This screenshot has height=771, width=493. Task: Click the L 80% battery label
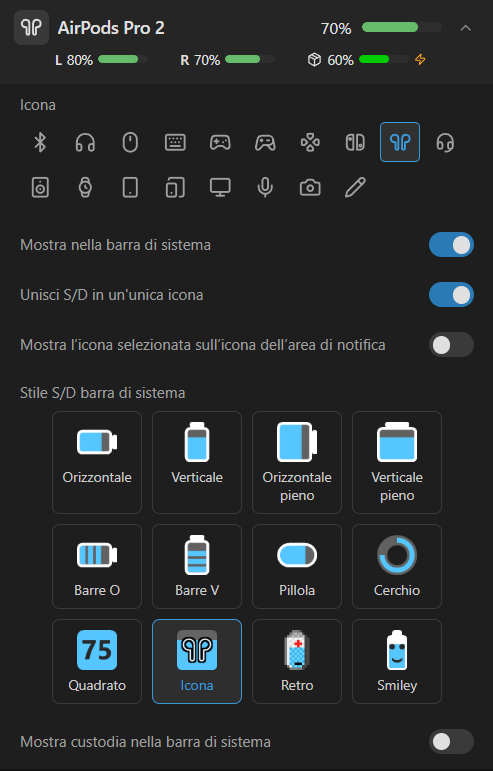[74, 60]
